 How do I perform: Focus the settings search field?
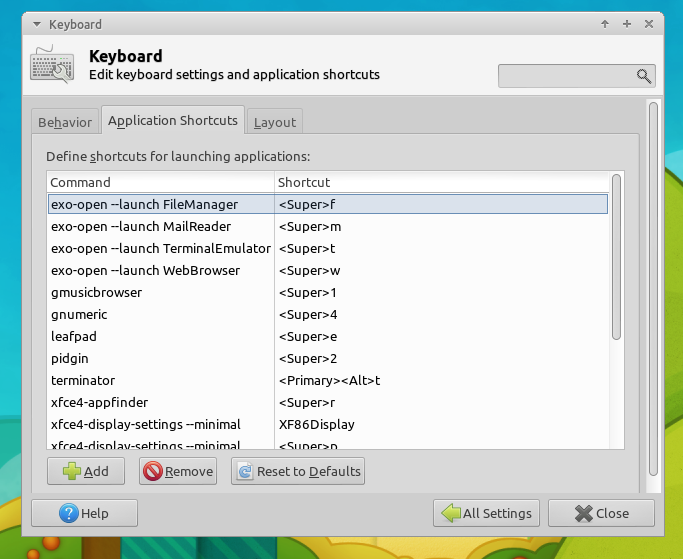coord(576,76)
